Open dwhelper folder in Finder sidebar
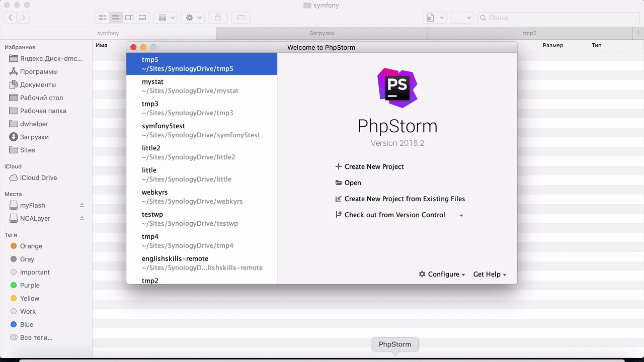The width and height of the screenshot is (644, 362). point(34,124)
